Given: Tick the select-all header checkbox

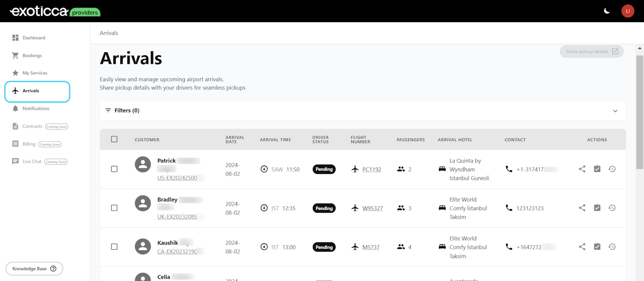Looking at the screenshot, I should (114, 139).
